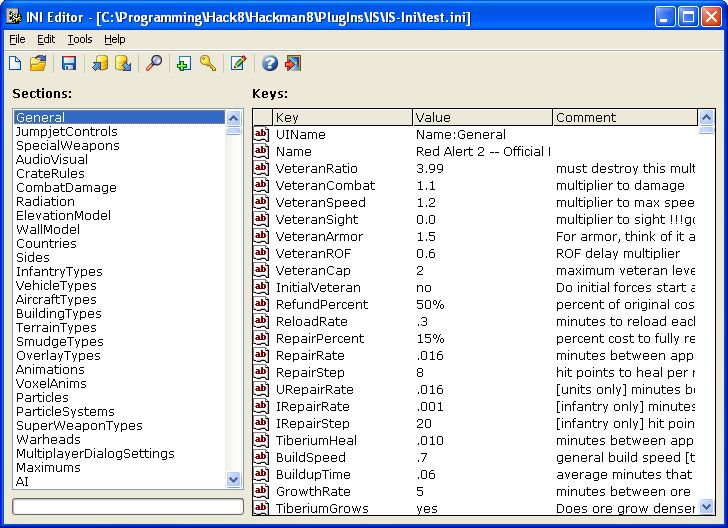
Task: Open the Tools menu
Action: 80,39
